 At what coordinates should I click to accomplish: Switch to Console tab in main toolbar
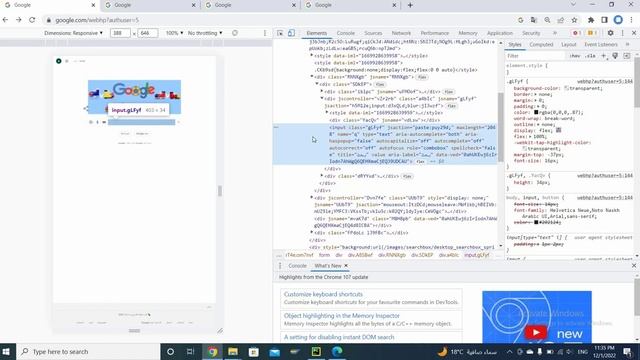[x=345, y=33]
